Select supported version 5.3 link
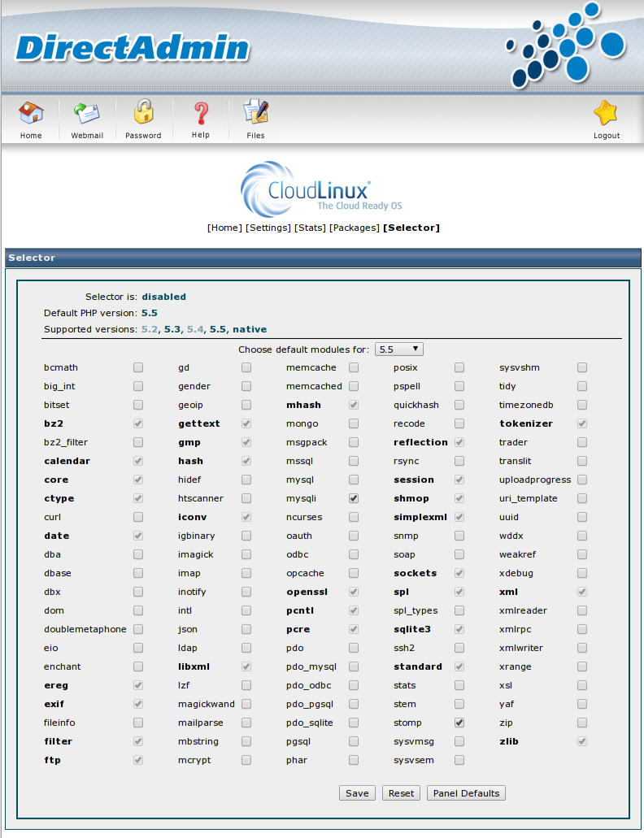 click(x=172, y=329)
